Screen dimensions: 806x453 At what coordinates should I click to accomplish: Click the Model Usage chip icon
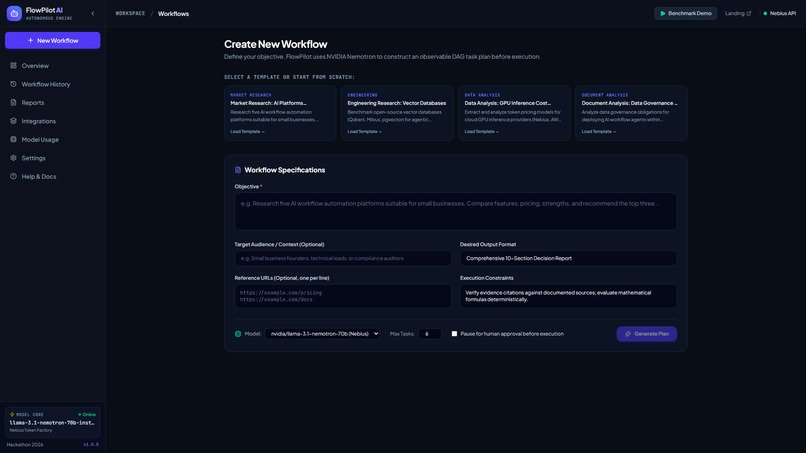[x=13, y=140]
